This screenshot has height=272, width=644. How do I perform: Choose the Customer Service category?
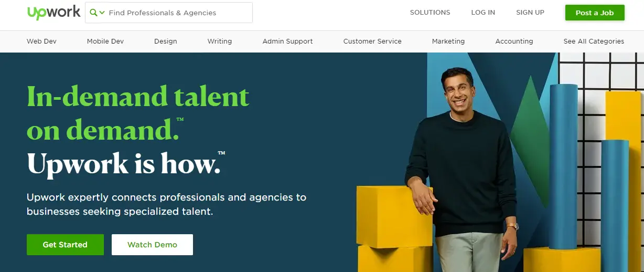pyautogui.click(x=372, y=41)
